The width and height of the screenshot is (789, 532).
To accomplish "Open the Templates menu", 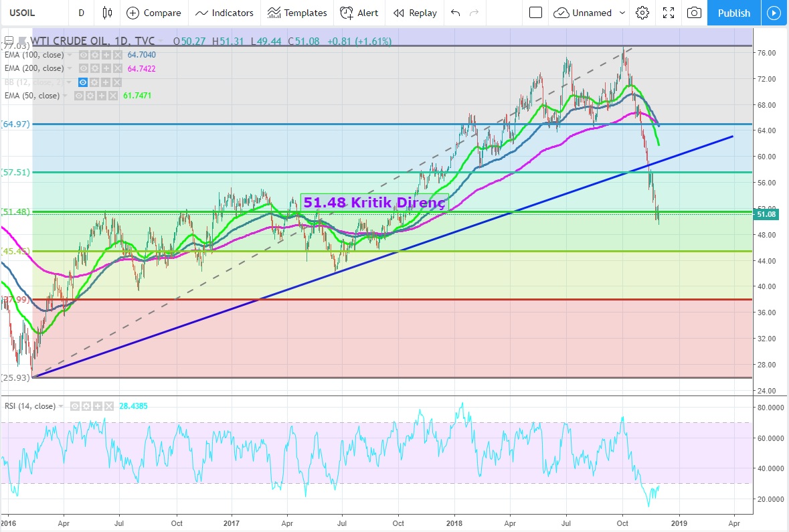I will (x=297, y=13).
